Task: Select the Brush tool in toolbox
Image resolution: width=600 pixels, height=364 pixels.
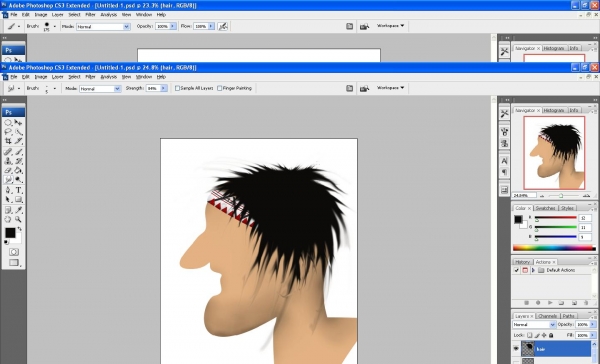Action: point(18,152)
